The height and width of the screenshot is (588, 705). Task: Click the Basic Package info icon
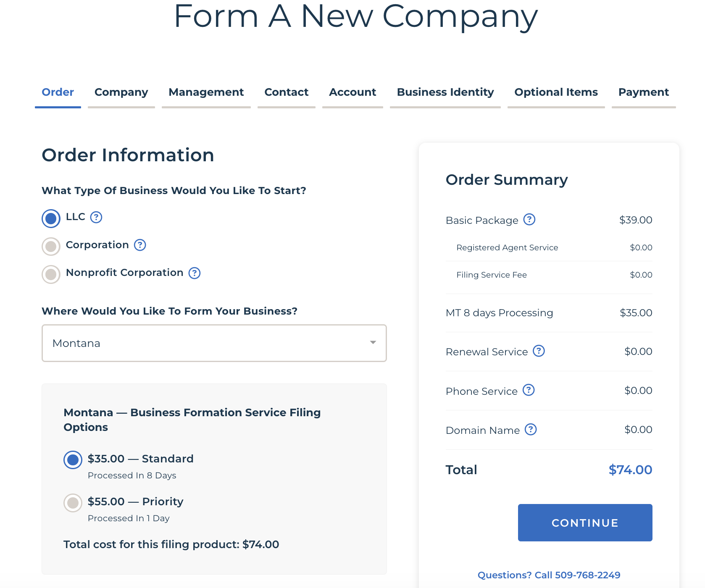pos(529,220)
